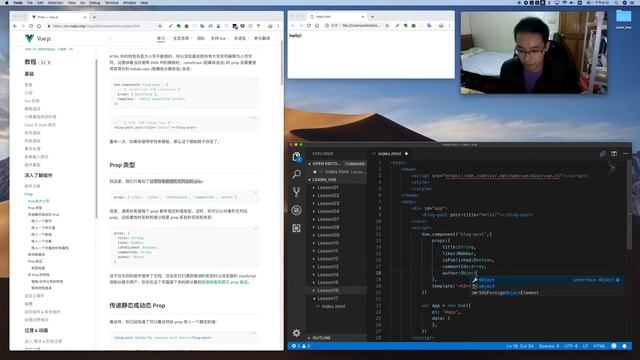The image size is (640, 360).
Task: Open the File menu in macOS menu bar
Action: 30,2
